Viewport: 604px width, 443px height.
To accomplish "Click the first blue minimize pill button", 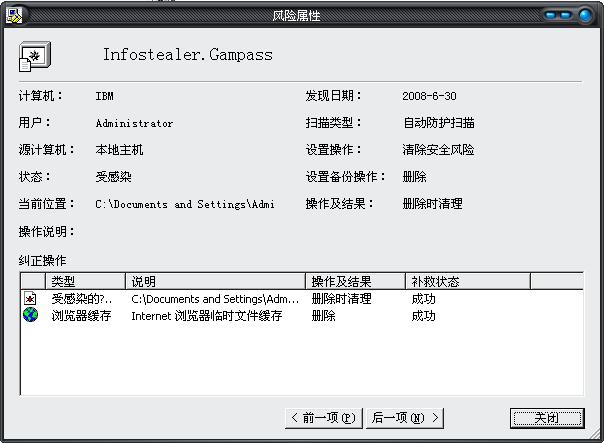I will coord(550,15).
